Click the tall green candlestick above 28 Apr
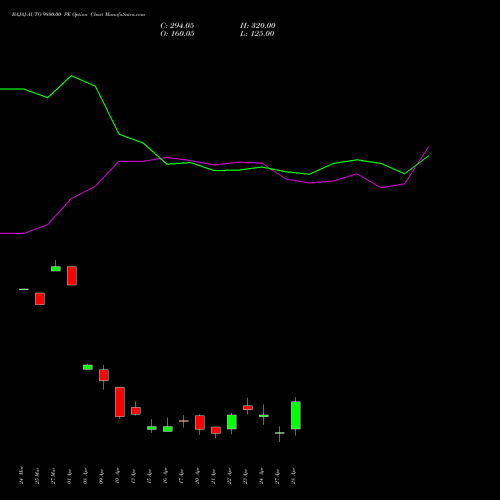Screen dimensions: 500x500 [296, 415]
